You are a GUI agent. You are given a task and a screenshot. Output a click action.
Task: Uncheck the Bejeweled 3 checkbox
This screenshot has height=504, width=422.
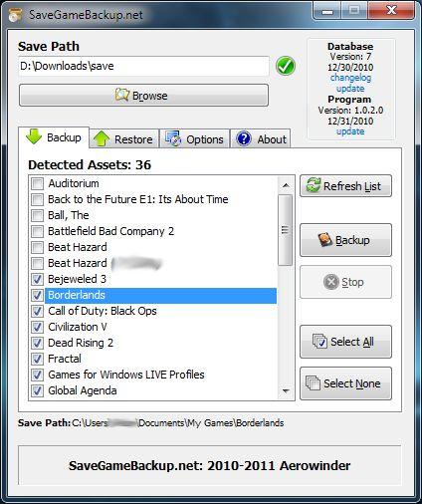point(37,279)
